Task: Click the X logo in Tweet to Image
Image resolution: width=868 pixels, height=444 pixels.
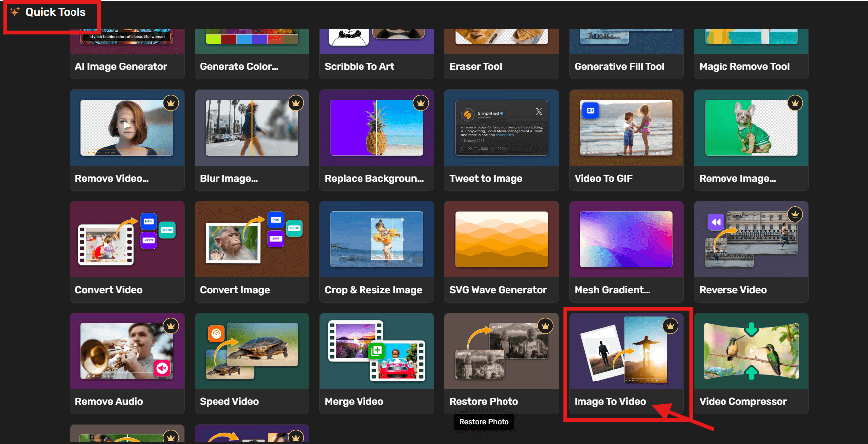Action: 539,112
